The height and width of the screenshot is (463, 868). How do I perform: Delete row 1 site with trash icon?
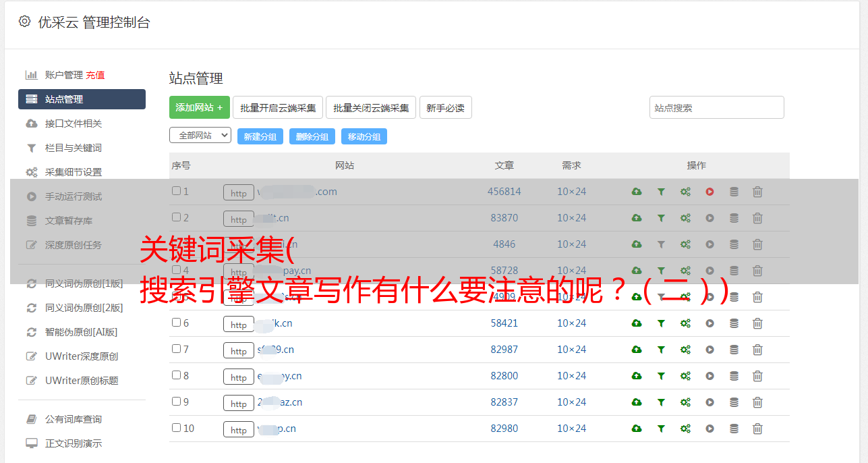tap(757, 192)
